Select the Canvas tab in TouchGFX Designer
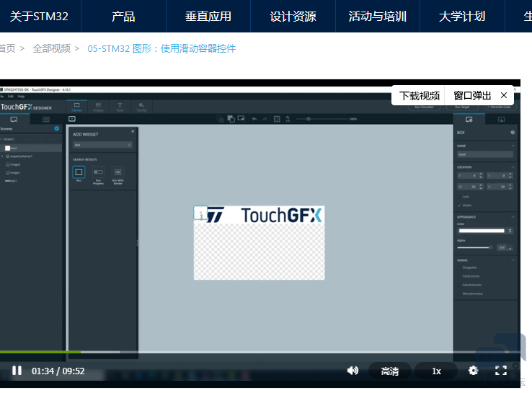 point(76,107)
